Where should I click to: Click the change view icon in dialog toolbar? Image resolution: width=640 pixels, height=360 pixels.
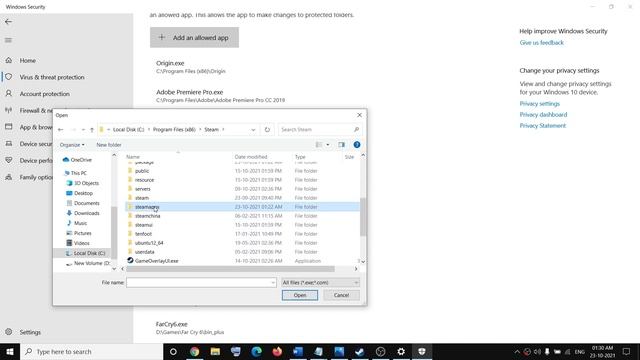click(319, 144)
